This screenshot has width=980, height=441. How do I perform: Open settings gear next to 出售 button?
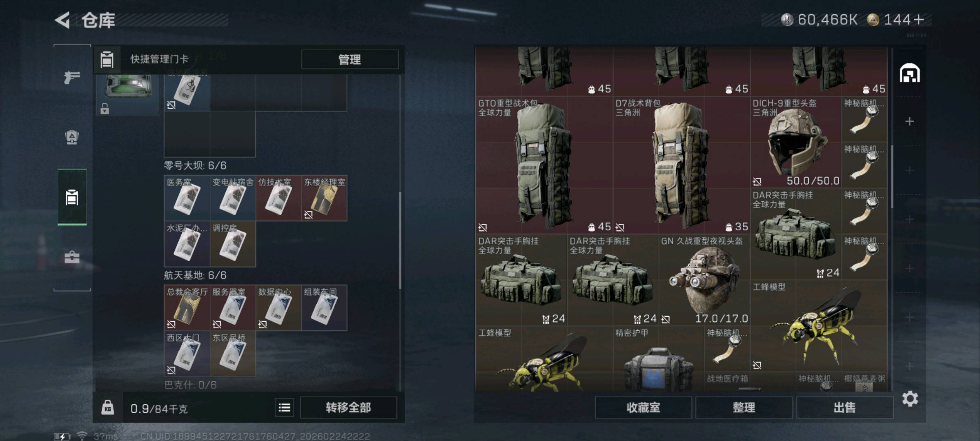(910, 399)
